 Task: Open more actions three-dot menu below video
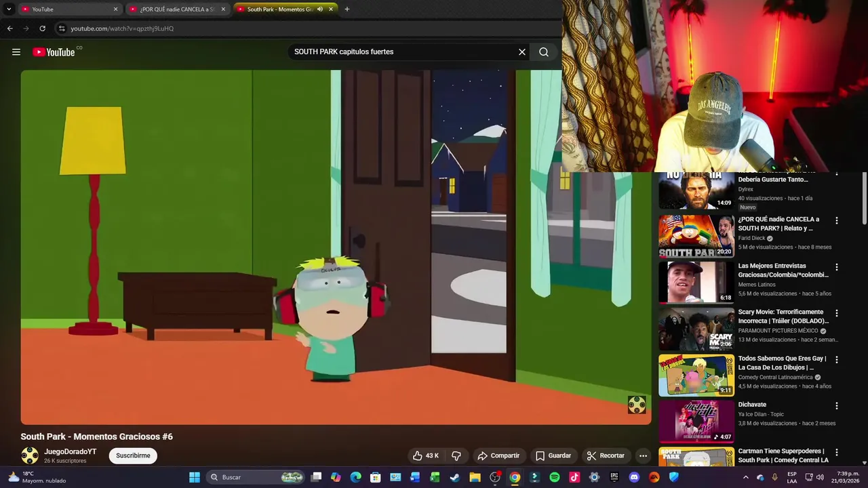pyautogui.click(x=644, y=455)
